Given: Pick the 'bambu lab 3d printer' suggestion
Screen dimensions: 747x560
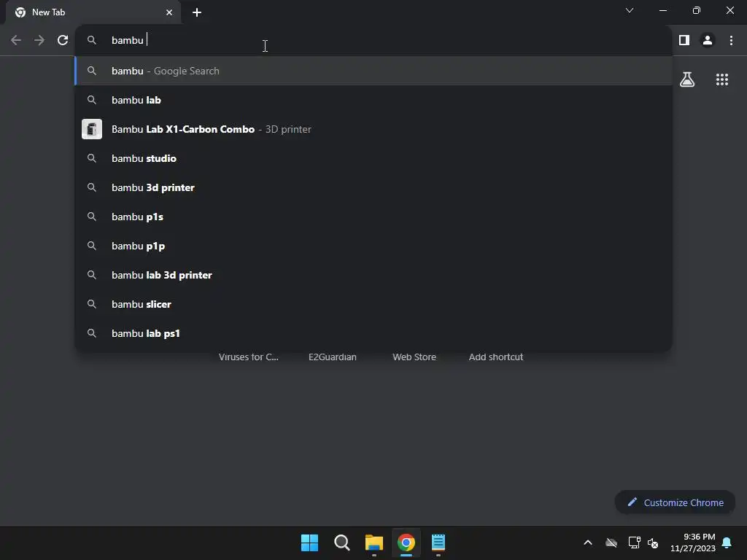Looking at the screenshot, I should click(x=373, y=275).
